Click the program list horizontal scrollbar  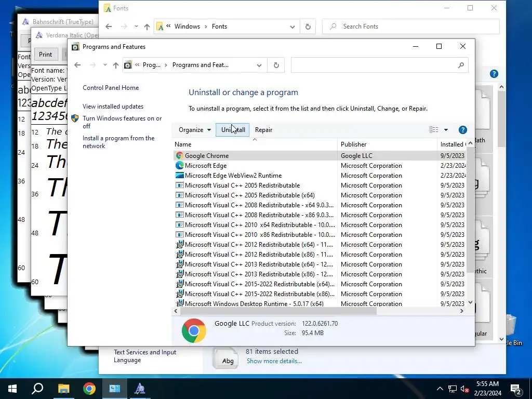(278, 311)
